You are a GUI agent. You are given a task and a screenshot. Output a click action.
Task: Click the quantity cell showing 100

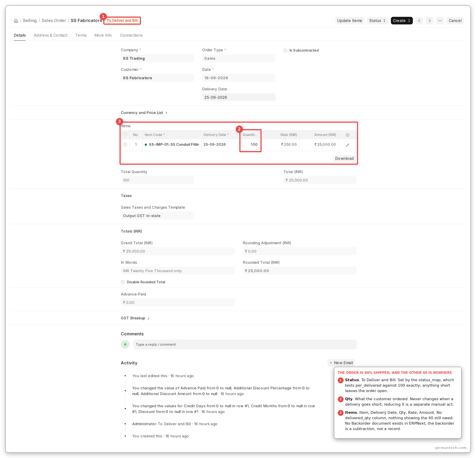[250, 145]
